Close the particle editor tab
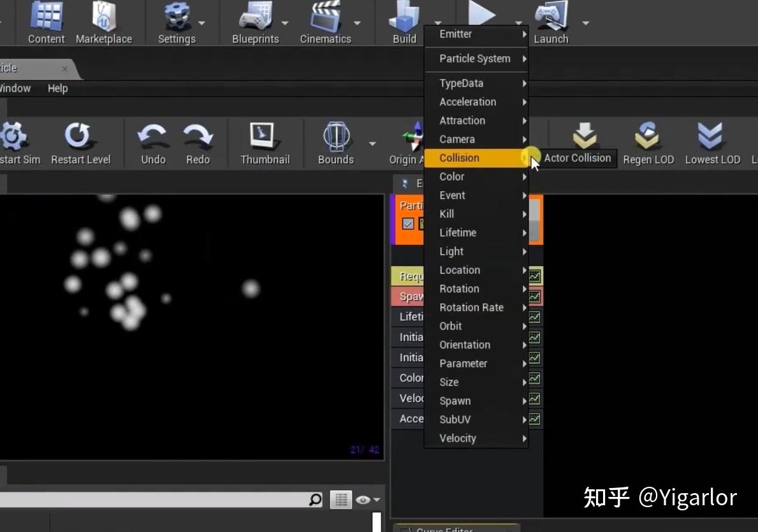 coord(65,69)
